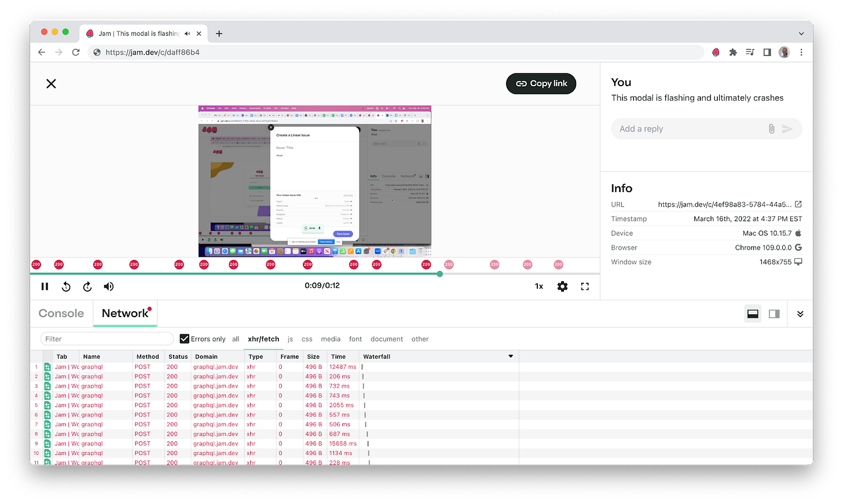The height and width of the screenshot is (504, 843).
Task: Click the video progress bar handle
Action: pyautogui.click(x=440, y=274)
